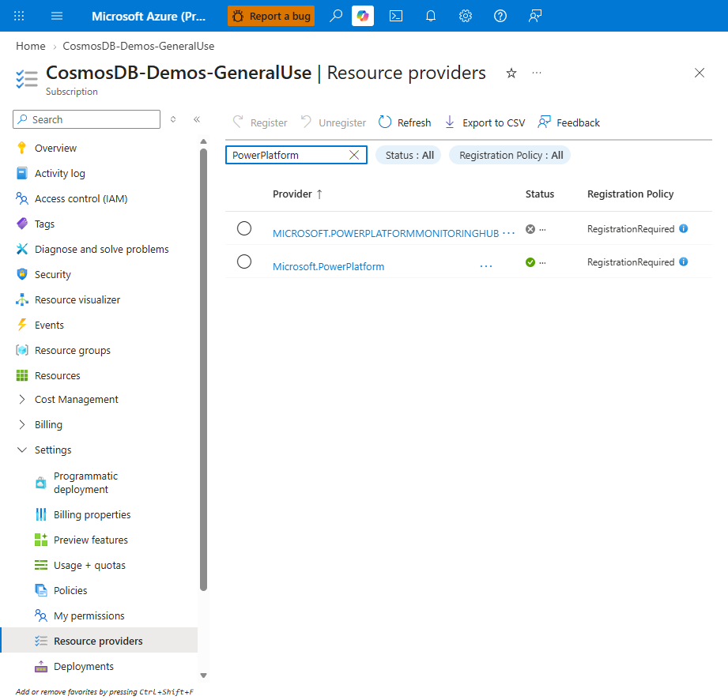Click the sidebar menu Search field
The height and width of the screenshot is (700, 728).
coord(86,119)
